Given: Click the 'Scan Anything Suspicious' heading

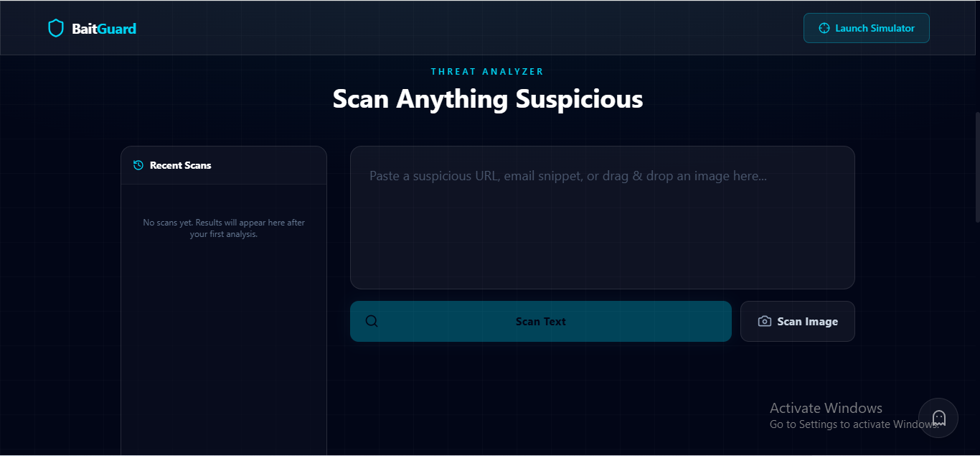Looking at the screenshot, I should (x=488, y=98).
